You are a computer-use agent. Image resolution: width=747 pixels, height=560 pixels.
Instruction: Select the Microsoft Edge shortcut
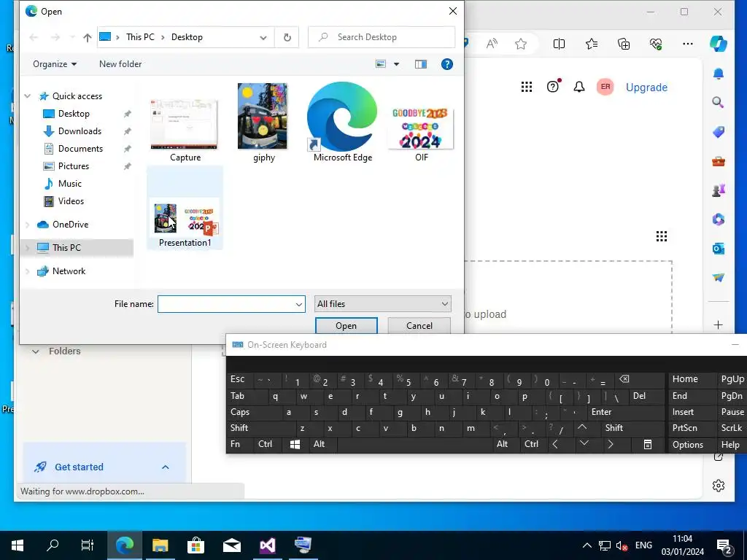point(343,122)
